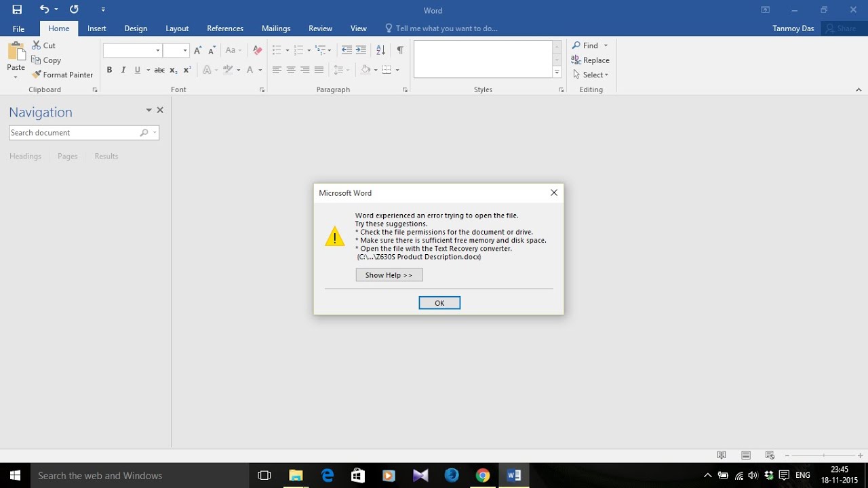
Task: Click the Task View taskbar icon
Action: click(x=264, y=476)
